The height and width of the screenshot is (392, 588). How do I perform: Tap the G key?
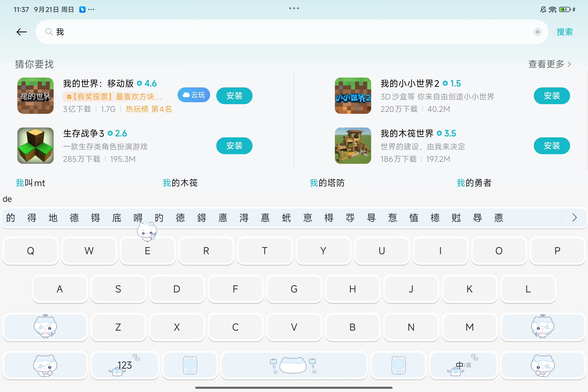pyautogui.click(x=294, y=289)
